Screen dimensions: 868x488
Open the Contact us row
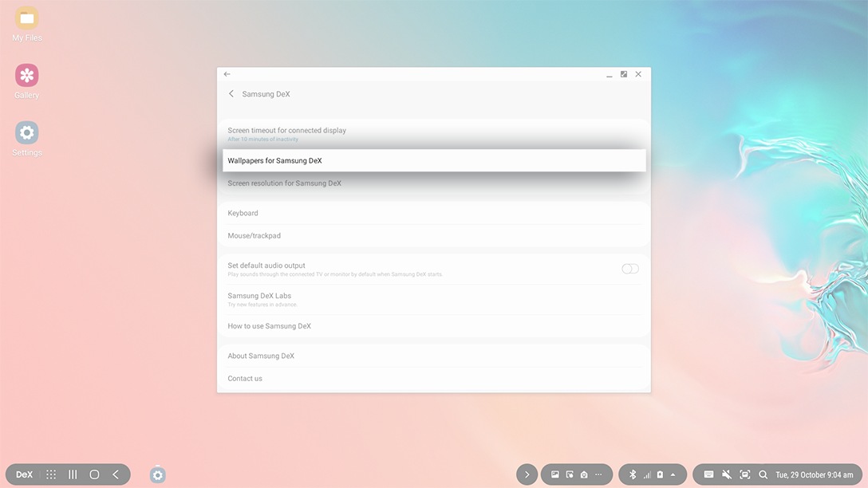click(x=434, y=379)
